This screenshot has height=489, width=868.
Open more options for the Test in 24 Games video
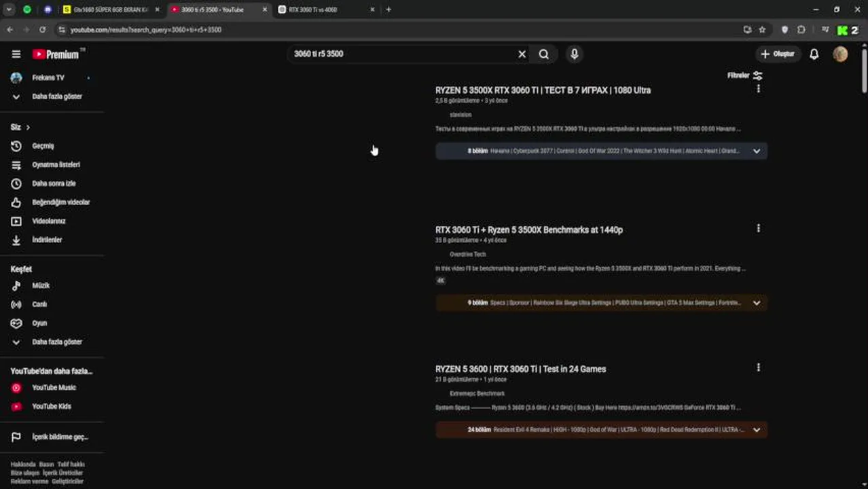[x=758, y=367]
